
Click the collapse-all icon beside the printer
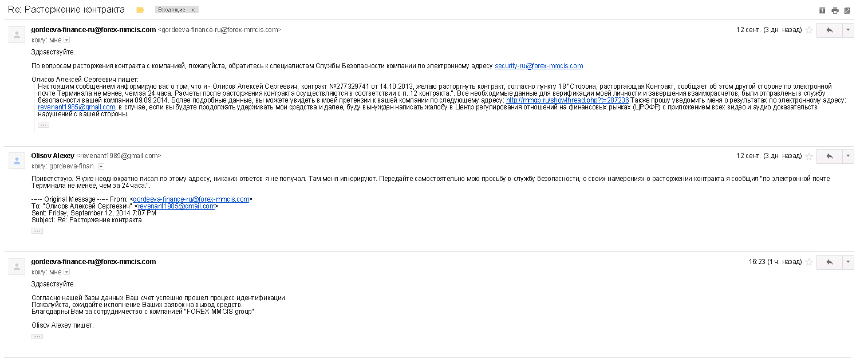point(822,10)
